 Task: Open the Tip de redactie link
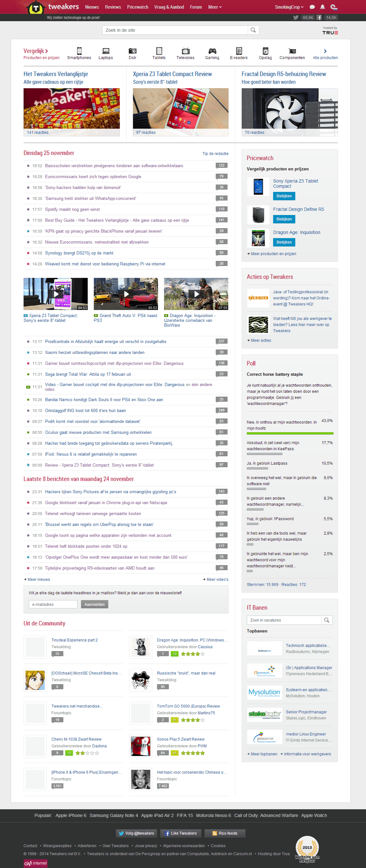pyautogui.click(x=215, y=154)
